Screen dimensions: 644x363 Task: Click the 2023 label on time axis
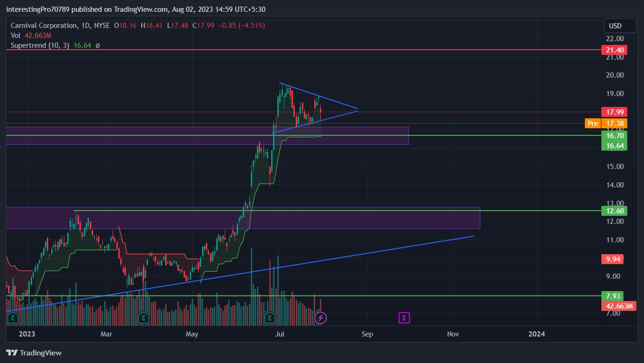pyautogui.click(x=27, y=334)
